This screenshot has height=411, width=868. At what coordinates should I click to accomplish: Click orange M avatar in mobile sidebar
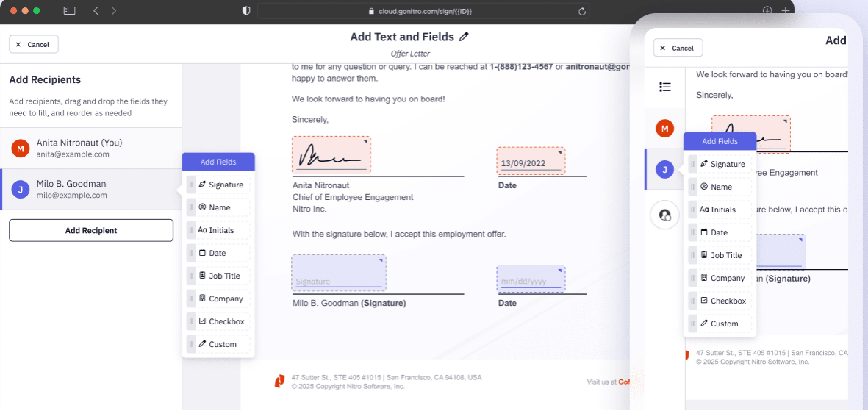click(665, 129)
